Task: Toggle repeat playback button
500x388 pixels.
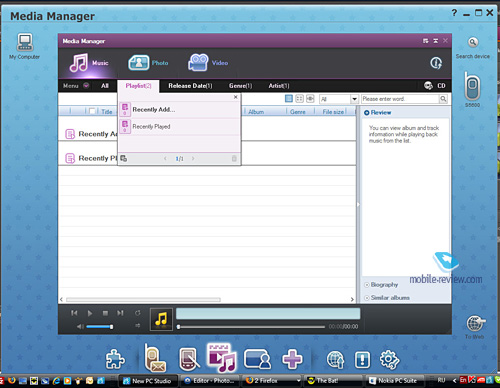Action: pos(138,313)
